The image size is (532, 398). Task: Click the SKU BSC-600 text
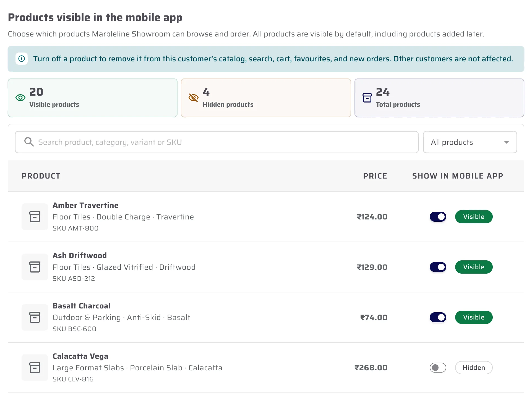(74, 329)
